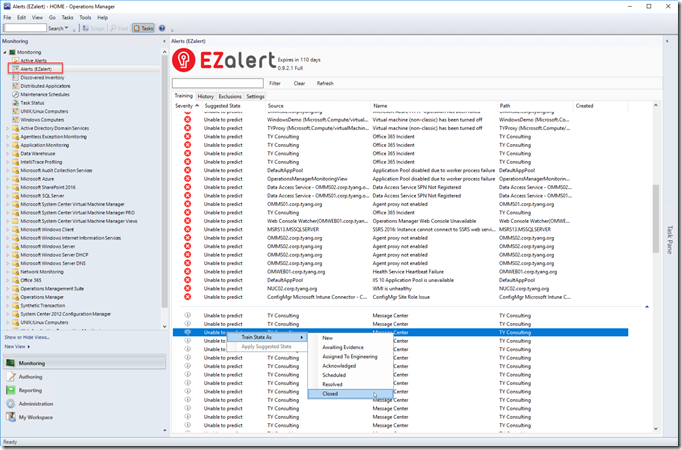The height and width of the screenshot is (450, 682).
Task: Click critical severity icon on WindowsDemo row
Action: point(187,120)
